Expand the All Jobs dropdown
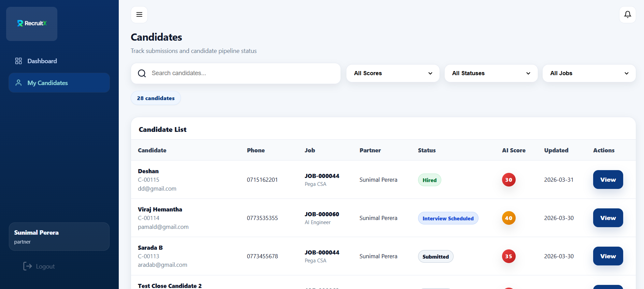644x289 pixels. tap(589, 73)
